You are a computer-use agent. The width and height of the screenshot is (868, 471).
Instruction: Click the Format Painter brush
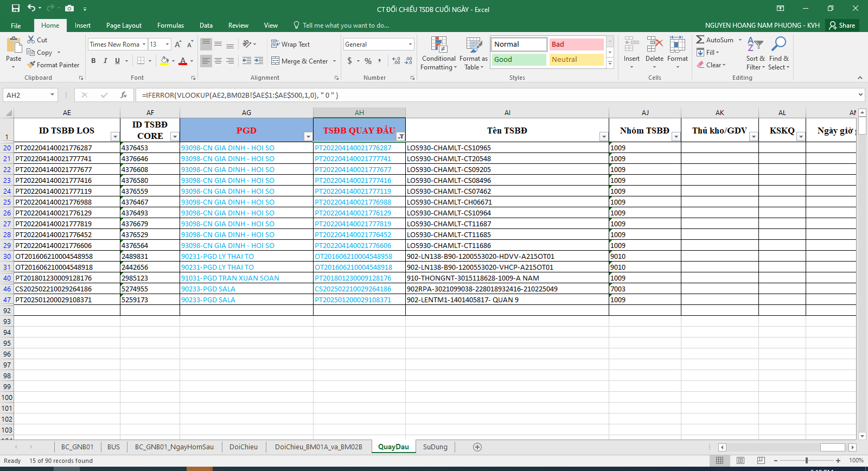point(53,65)
